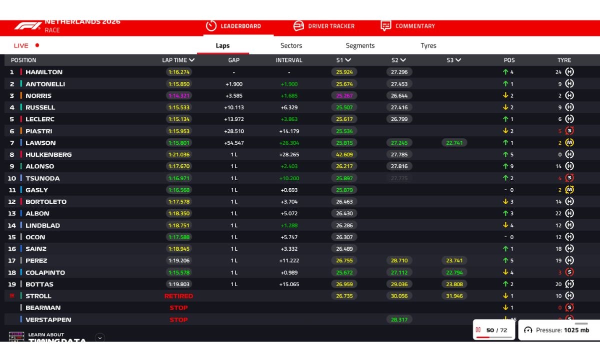Click the F1 logo in the header

[27, 26]
